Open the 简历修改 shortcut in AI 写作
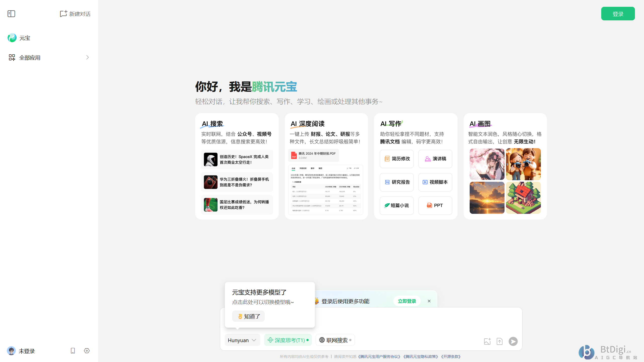 [396, 159]
